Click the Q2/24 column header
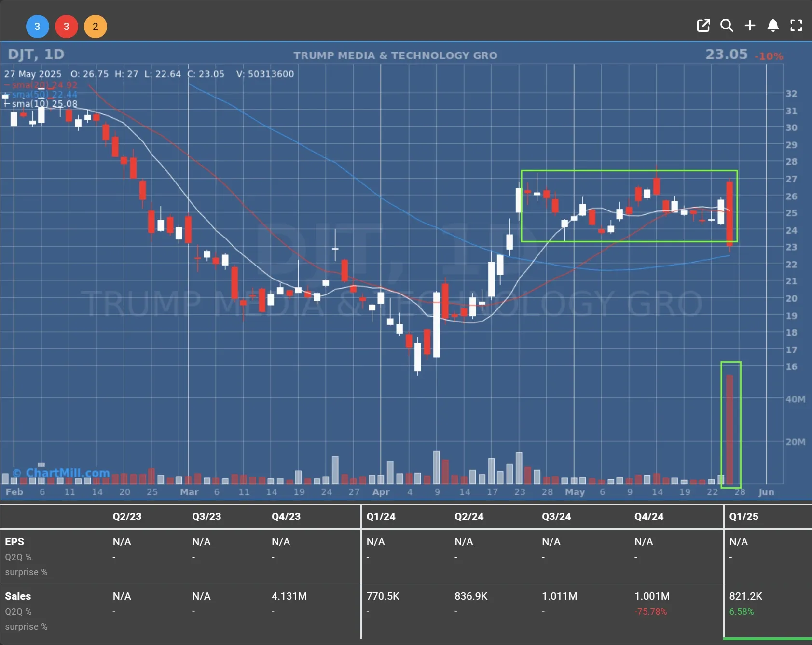This screenshot has width=812, height=645. (x=469, y=517)
